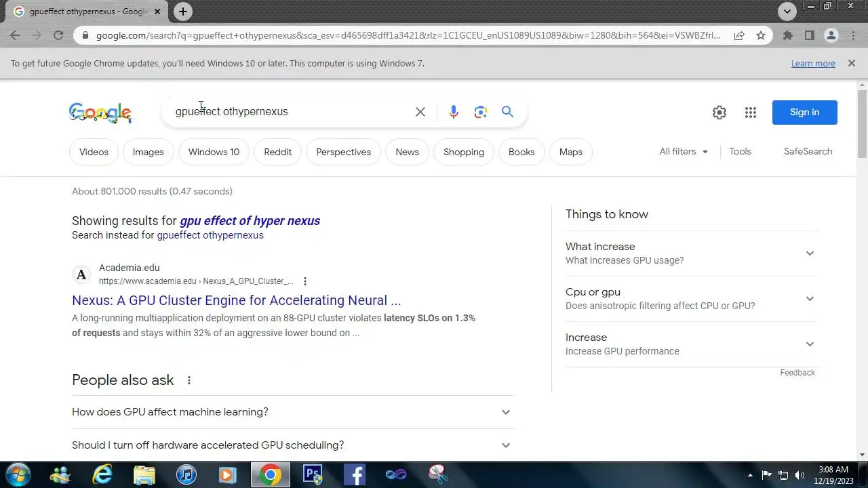Open iTunes from the taskbar
This screenshot has height=488, width=868.
pos(186,474)
